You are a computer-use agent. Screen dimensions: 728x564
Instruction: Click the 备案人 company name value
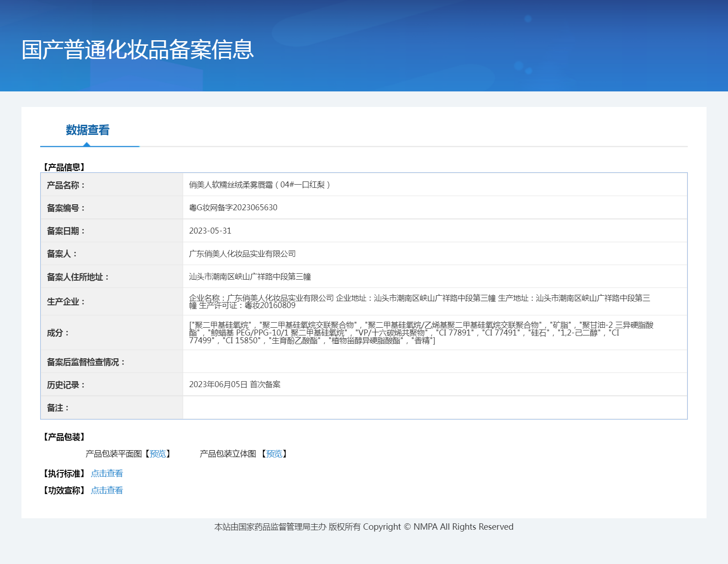tap(242, 254)
